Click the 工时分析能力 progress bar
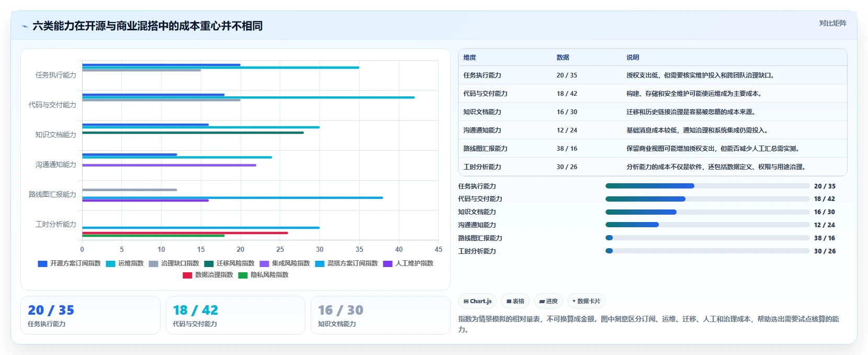Image resolution: width=868 pixels, height=355 pixels. pos(707,251)
